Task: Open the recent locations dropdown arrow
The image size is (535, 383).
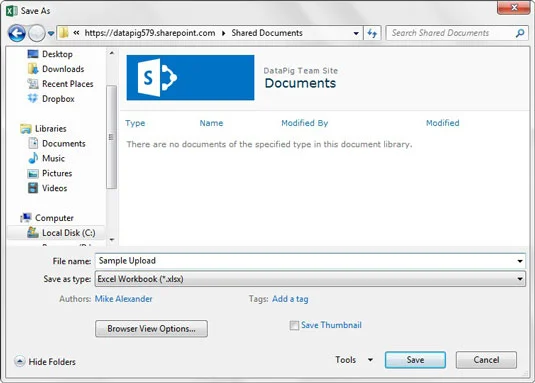Action: [51, 33]
